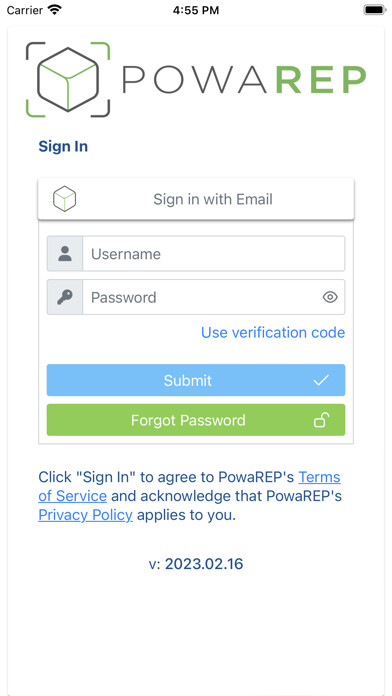The image size is (392, 696).
Task: Tap the Sign In heading
Action: (x=63, y=146)
